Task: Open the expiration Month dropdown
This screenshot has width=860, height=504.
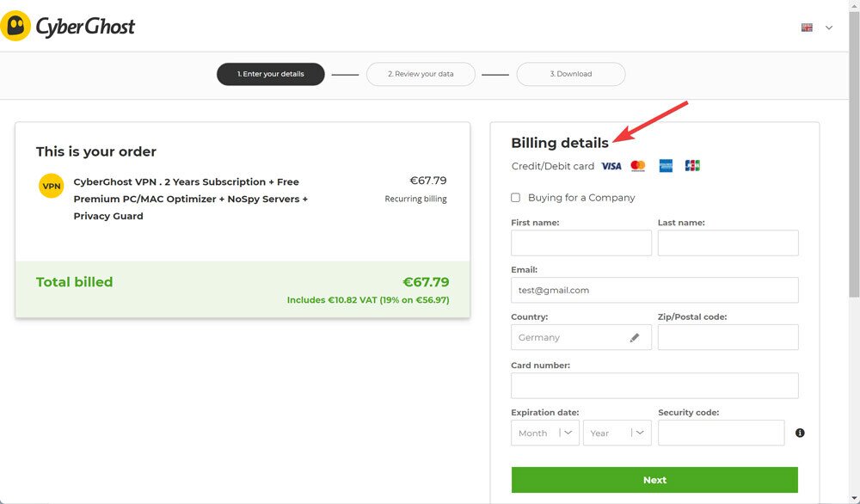Action: (x=545, y=433)
